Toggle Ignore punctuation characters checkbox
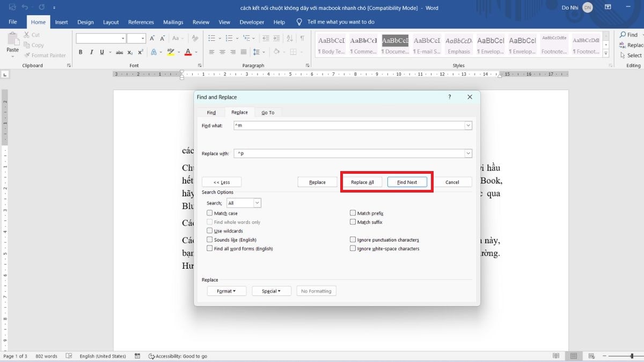 click(353, 240)
